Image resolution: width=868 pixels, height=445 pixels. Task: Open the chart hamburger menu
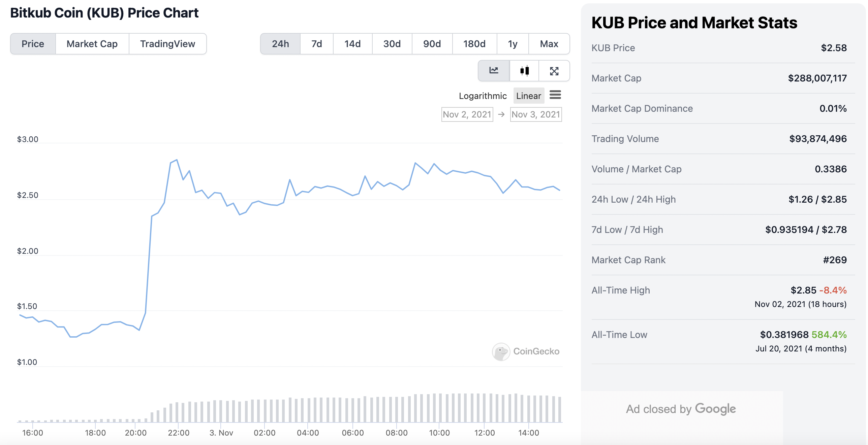click(x=555, y=95)
